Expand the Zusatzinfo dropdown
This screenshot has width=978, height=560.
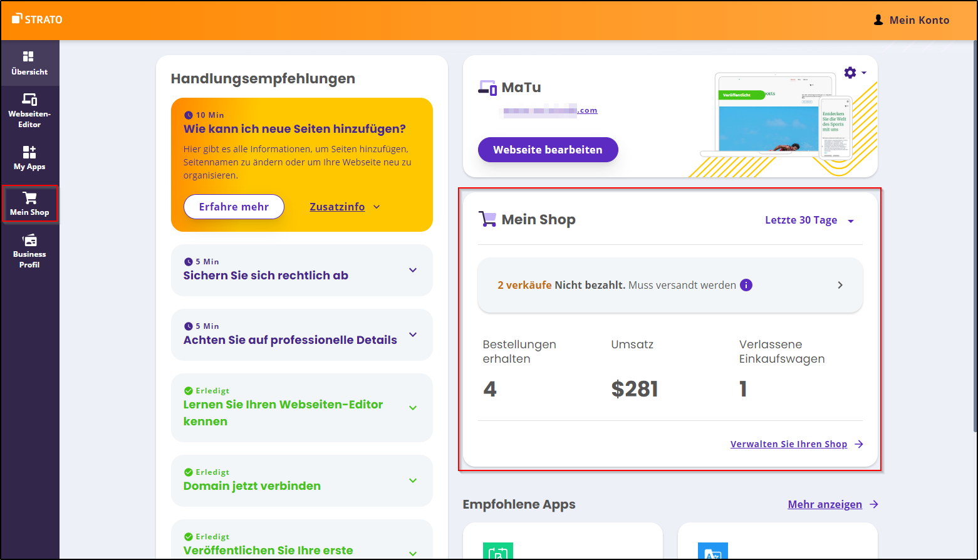[344, 206]
